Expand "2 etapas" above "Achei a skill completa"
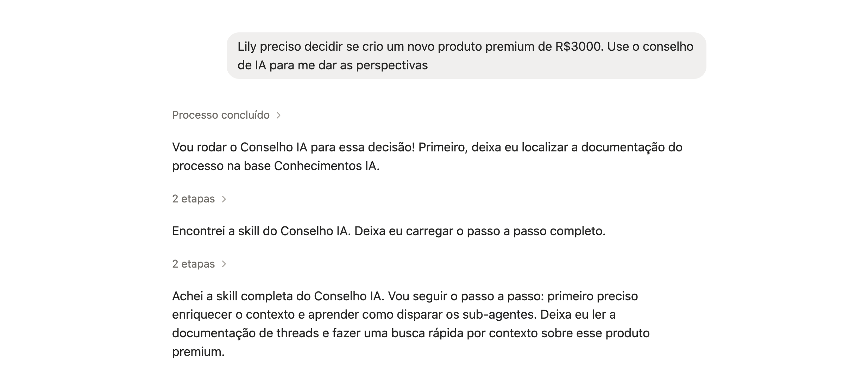868x369 pixels. (x=199, y=264)
